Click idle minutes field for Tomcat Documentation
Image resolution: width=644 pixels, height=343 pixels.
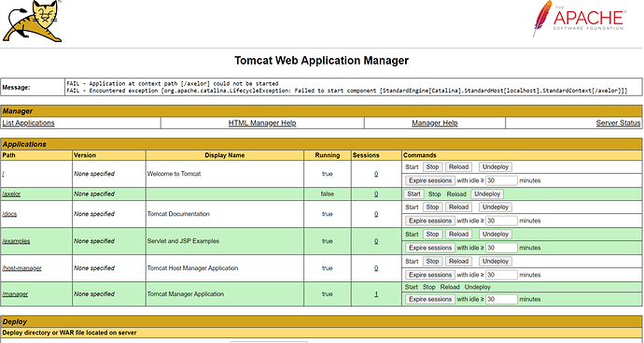tap(501, 221)
